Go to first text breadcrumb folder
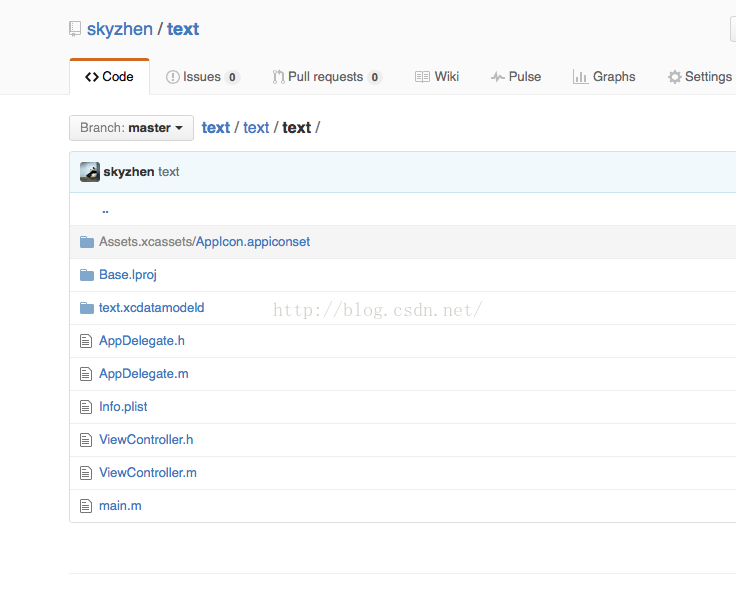 coord(216,128)
